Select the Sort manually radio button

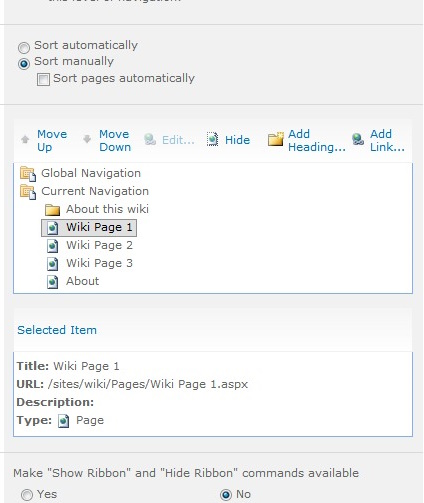tap(24, 63)
